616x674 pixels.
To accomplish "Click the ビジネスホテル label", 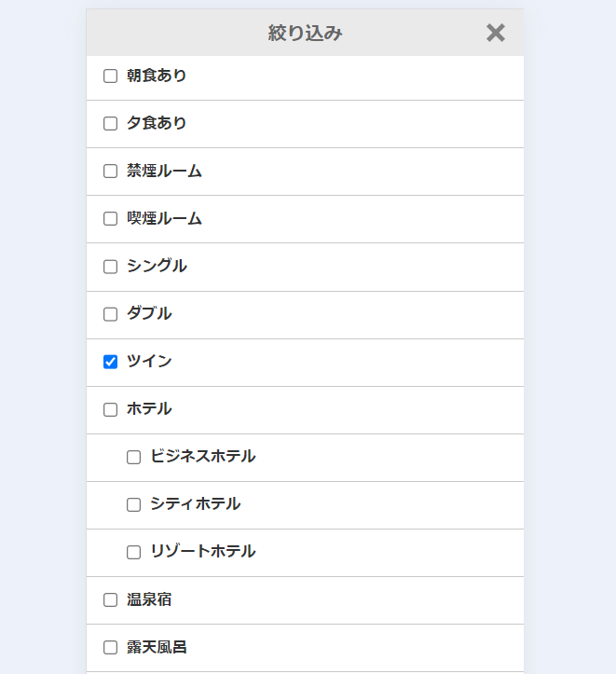I will (203, 457).
